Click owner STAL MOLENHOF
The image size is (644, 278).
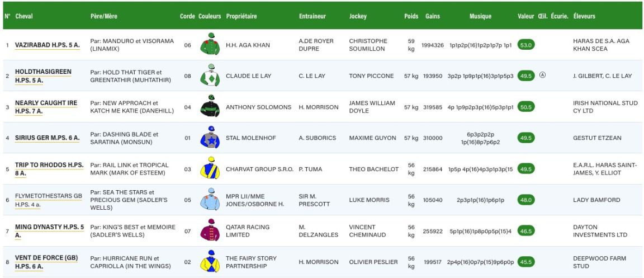click(x=251, y=138)
